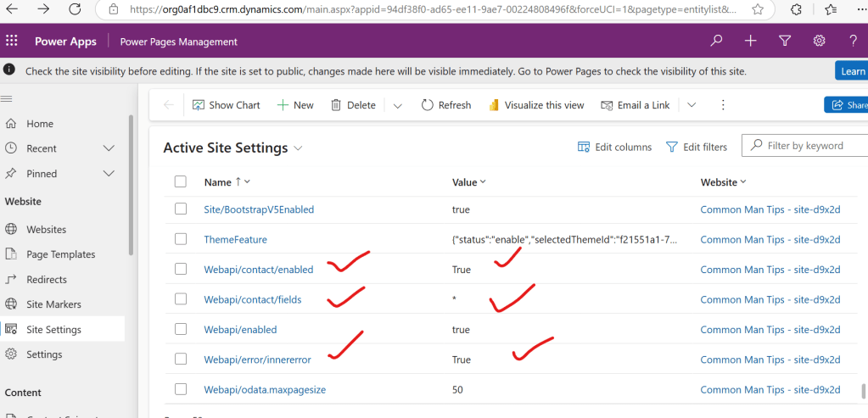Screen dimensions: 868x418
Task: Open the Power Apps app launcher waffle
Action: pyautogui.click(x=13, y=42)
